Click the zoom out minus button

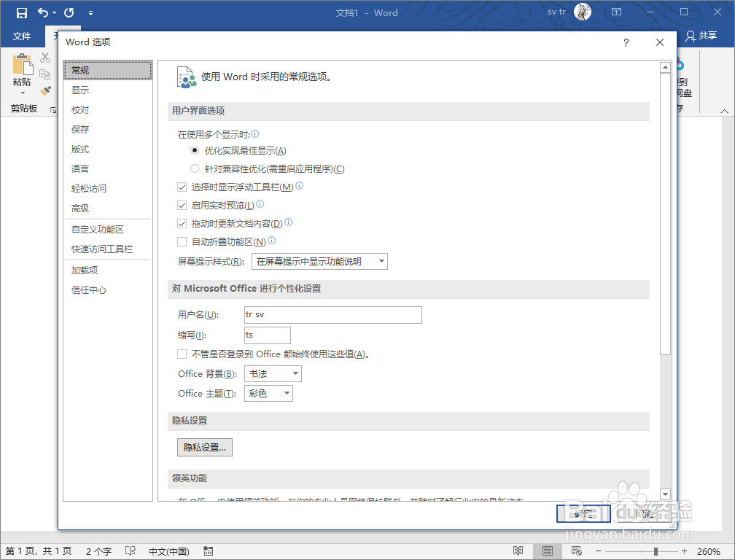[x=598, y=551]
